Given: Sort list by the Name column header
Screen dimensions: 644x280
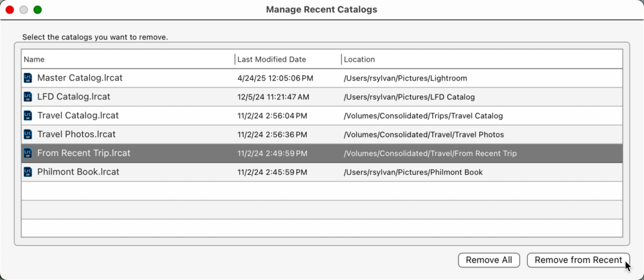Looking at the screenshot, I should point(34,59).
